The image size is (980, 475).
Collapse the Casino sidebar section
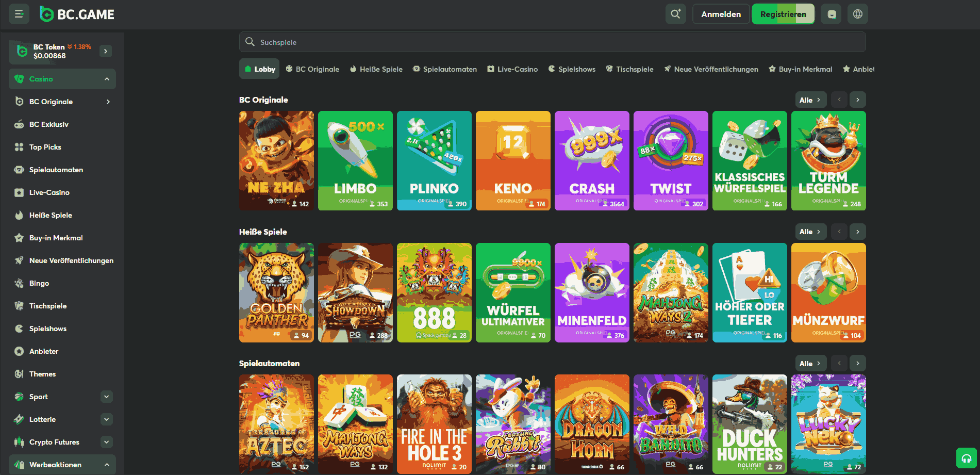click(107, 79)
